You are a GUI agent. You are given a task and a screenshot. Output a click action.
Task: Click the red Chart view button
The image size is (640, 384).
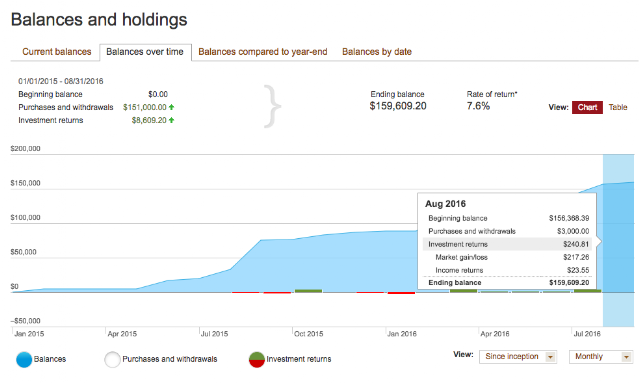coord(587,107)
